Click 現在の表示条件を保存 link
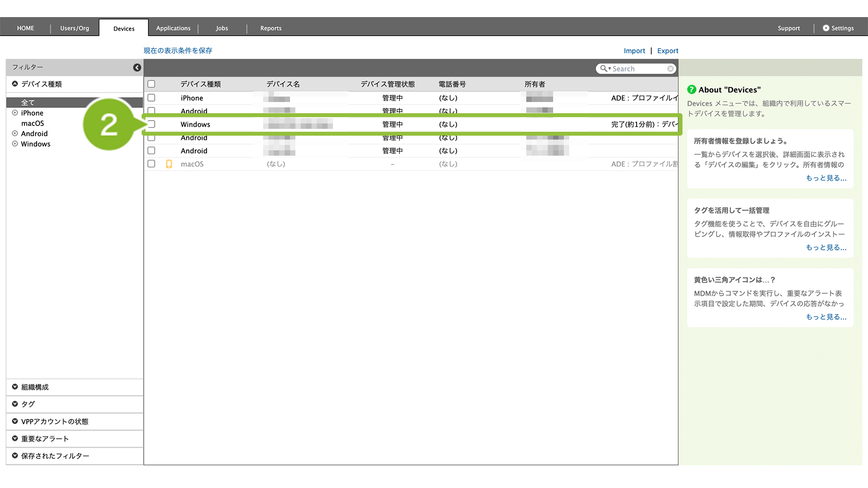 [178, 51]
